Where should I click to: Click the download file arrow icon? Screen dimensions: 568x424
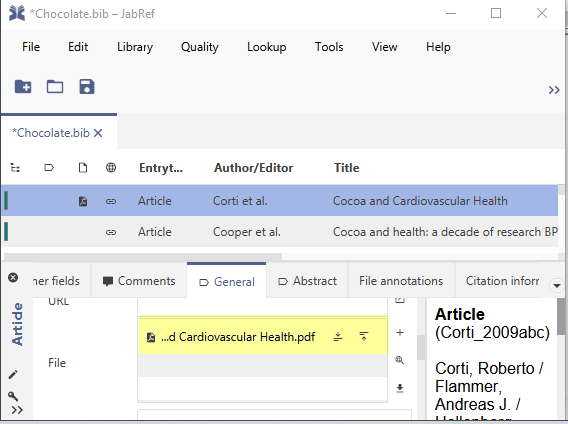pyautogui.click(x=400, y=388)
